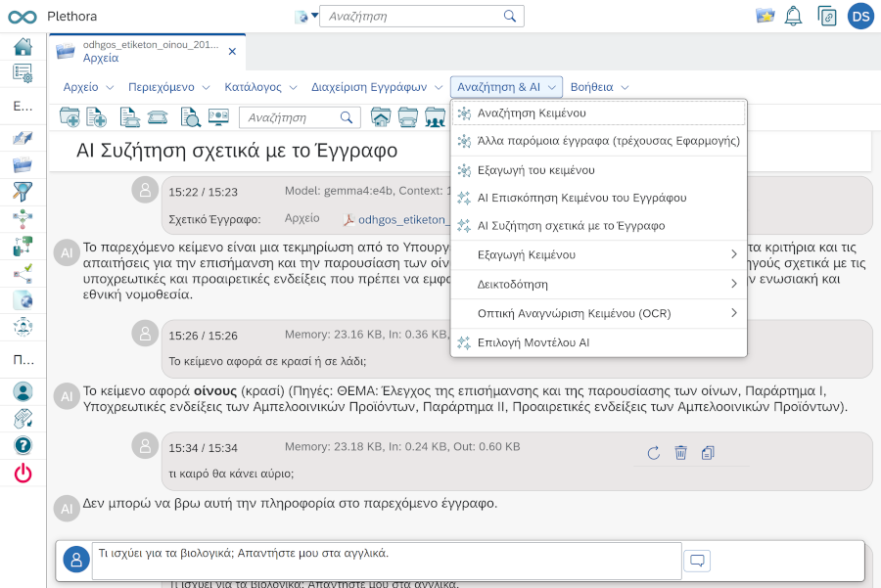Click the scanner toolbar icon
Viewport: 881px width, 588px height.
158,117
